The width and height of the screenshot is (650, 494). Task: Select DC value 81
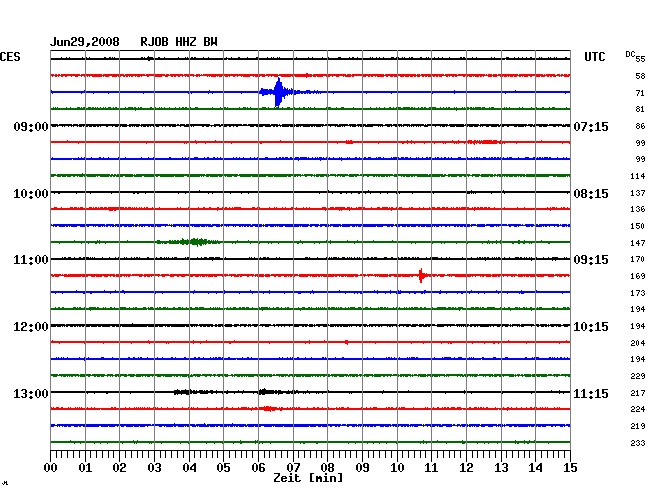(640, 109)
